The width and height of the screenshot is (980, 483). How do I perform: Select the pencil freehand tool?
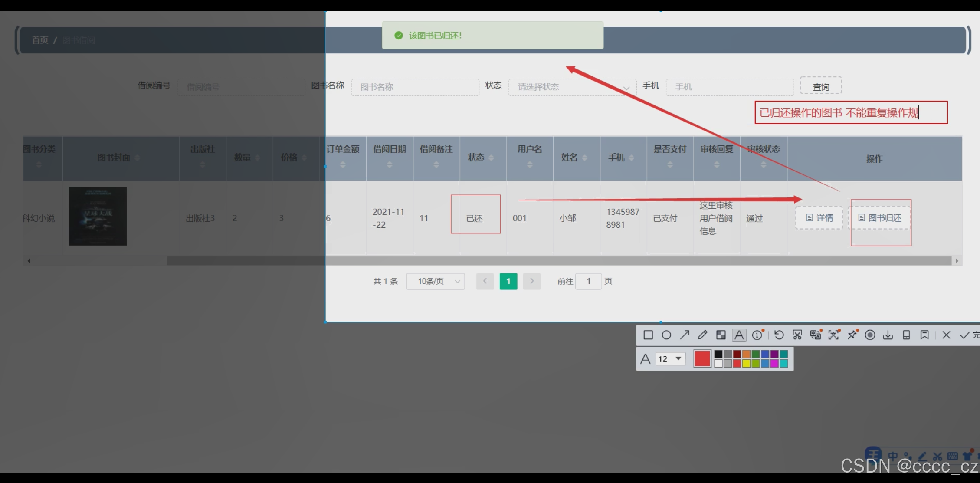coord(703,335)
